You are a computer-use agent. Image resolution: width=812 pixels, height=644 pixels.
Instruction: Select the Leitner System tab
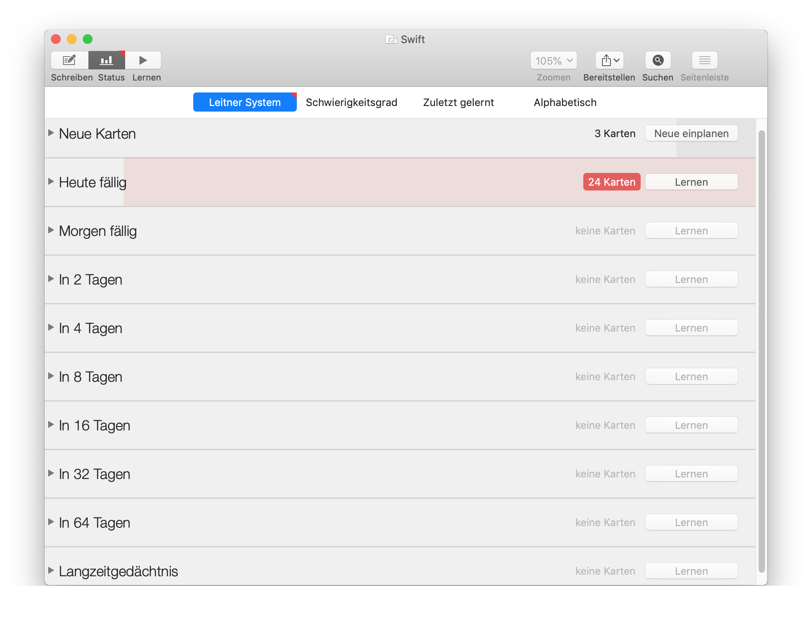click(245, 102)
